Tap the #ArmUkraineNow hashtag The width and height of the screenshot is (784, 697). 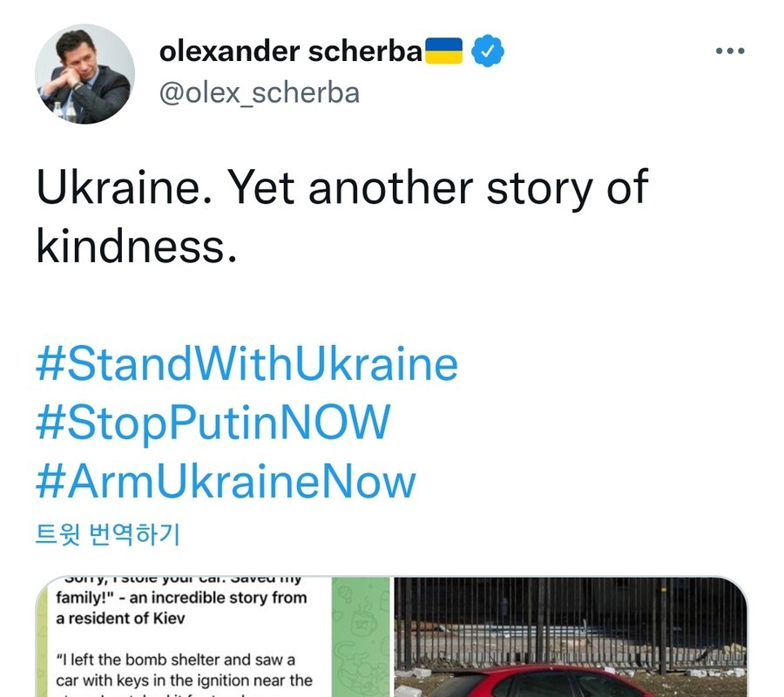[x=226, y=482]
